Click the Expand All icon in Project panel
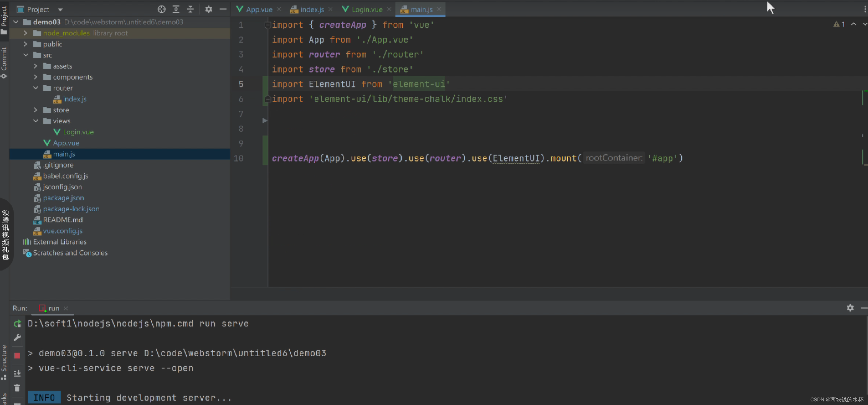868x405 pixels. pos(176,9)
